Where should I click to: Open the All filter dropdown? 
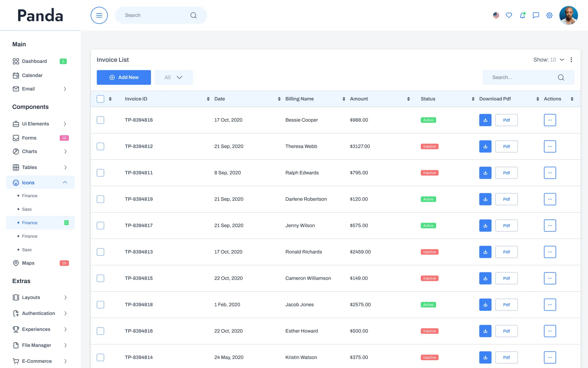tap(174, 78)
